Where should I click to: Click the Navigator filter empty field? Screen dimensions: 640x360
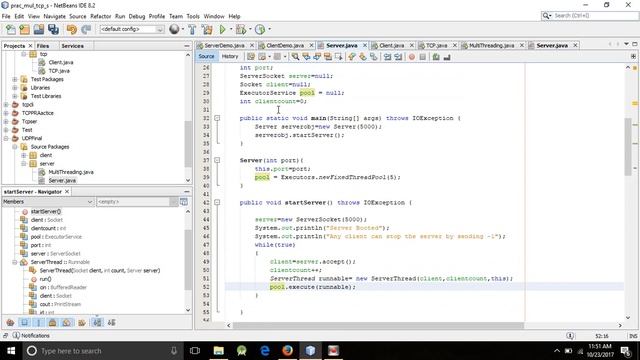pos(133,202)
